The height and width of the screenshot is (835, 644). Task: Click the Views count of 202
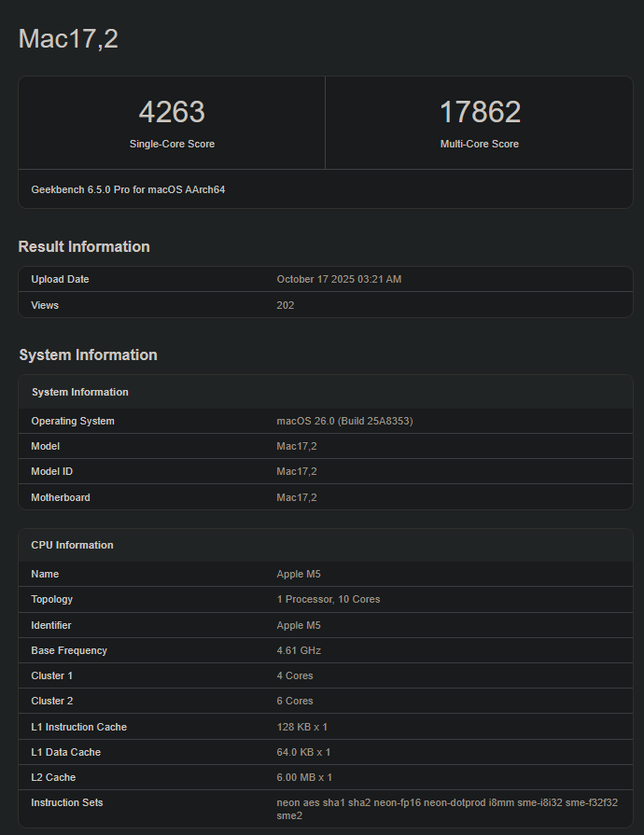[x=286, y=305]
